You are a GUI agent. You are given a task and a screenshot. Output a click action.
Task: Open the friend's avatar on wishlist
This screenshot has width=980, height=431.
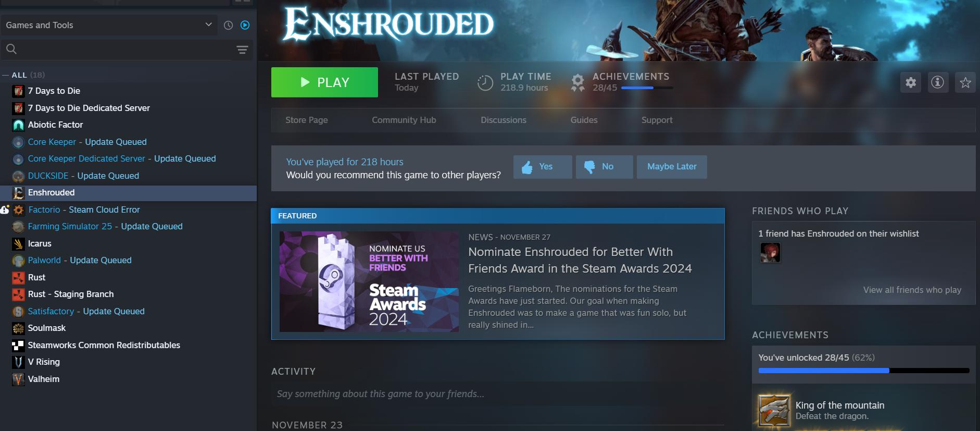point(770,253)
